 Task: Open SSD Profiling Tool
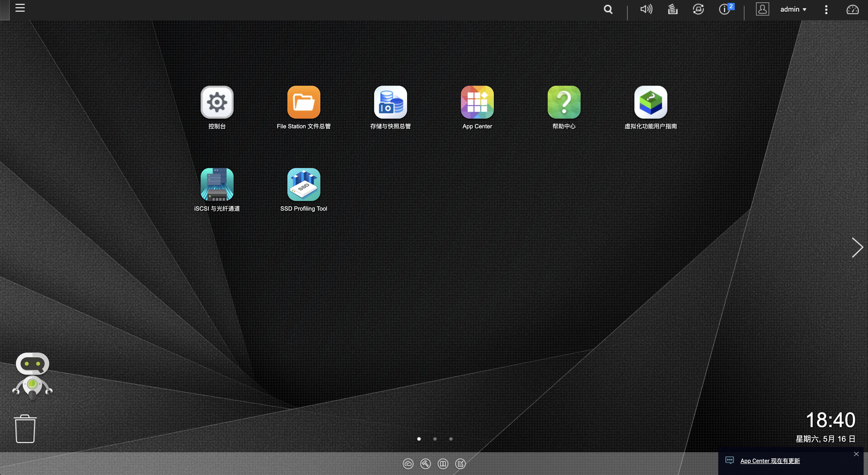304,184
